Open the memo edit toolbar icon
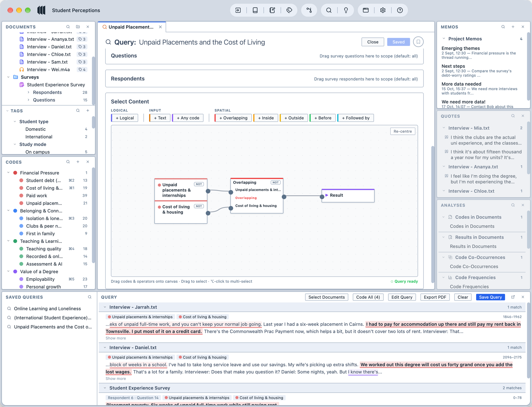The image size is (532, 407). 272,10
